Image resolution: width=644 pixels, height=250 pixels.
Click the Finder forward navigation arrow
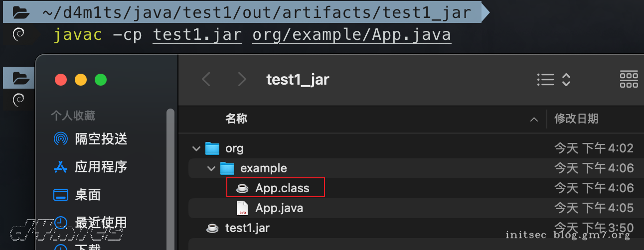(x=242, y=79)
